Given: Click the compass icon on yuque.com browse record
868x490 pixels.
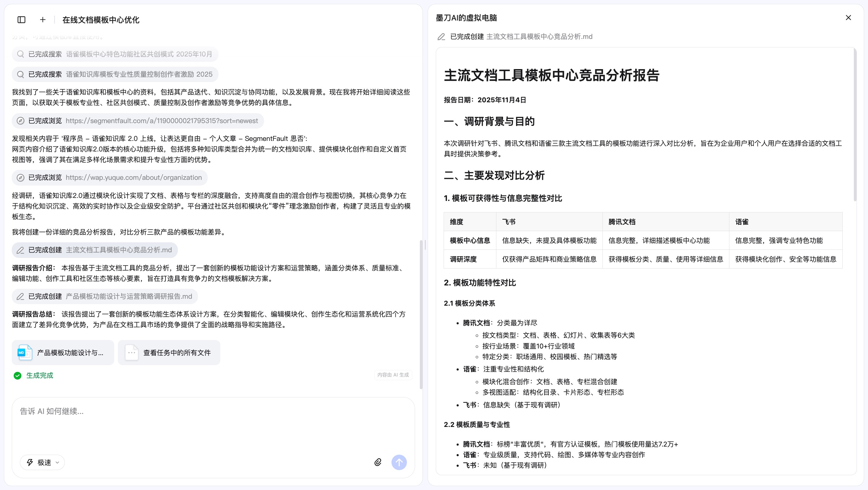Looking at the screenshot, I should pyautogui.click(x=20, y=177).
